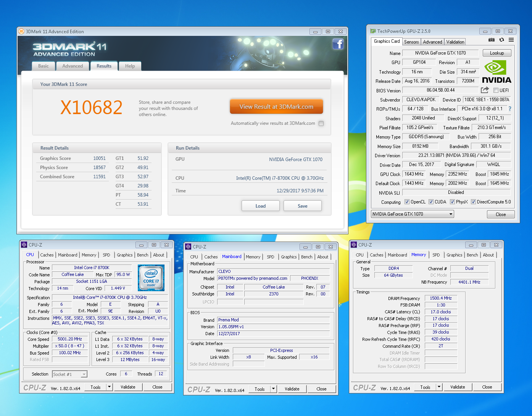This screenshot has width=532, height=416.
Task: Click the GPU-Z screenshot camera icon
Action: 492,40
